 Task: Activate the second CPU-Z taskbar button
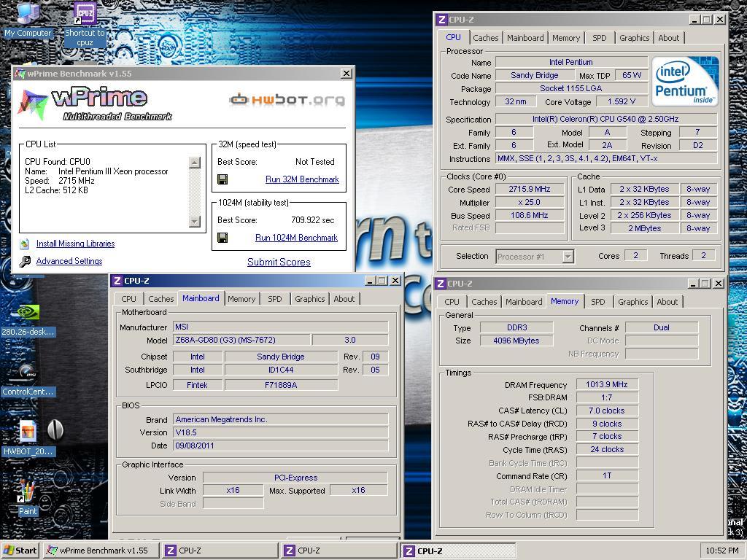point(338,551)
